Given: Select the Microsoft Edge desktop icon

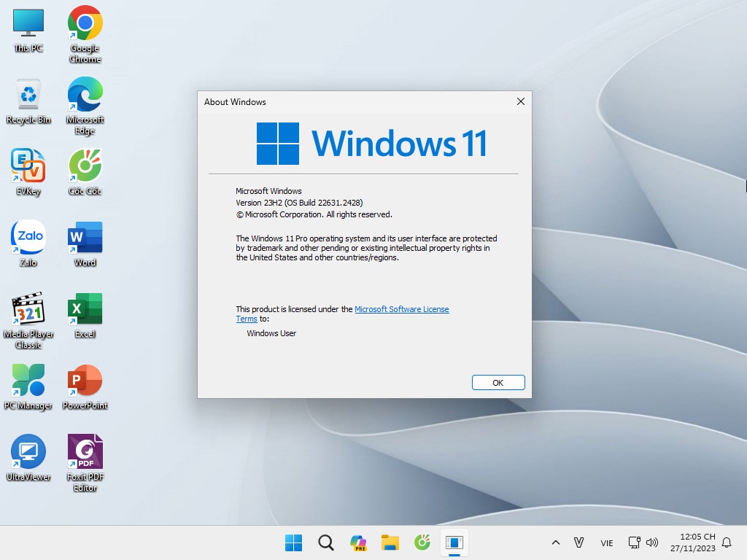Looking at the screenshot, I should pyautogui.click(x=85, y=96).
